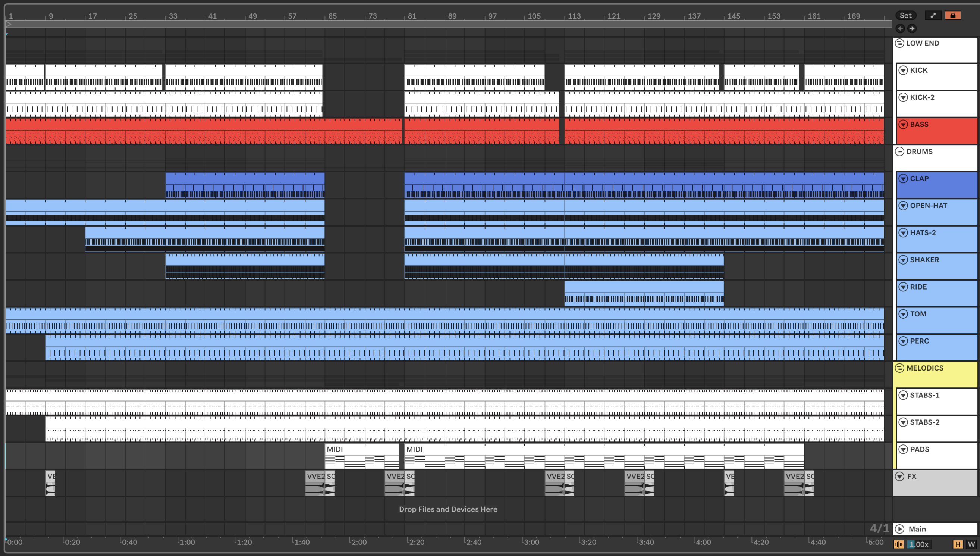Unfold the CLAP track arrow
The width and height of the screenshot is (980, 556).
[x=903, y=179]
